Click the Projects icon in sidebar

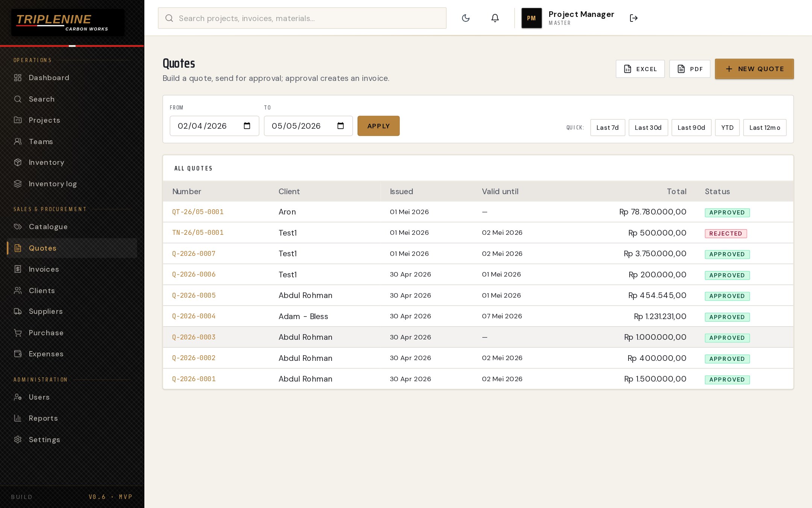coord(18,120)
